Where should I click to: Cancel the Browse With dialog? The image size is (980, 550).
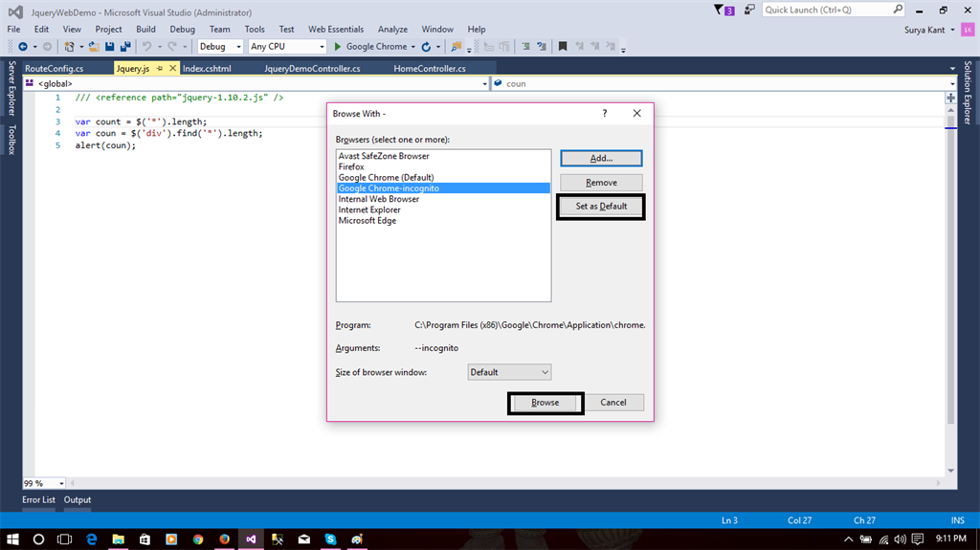point(613,403)
